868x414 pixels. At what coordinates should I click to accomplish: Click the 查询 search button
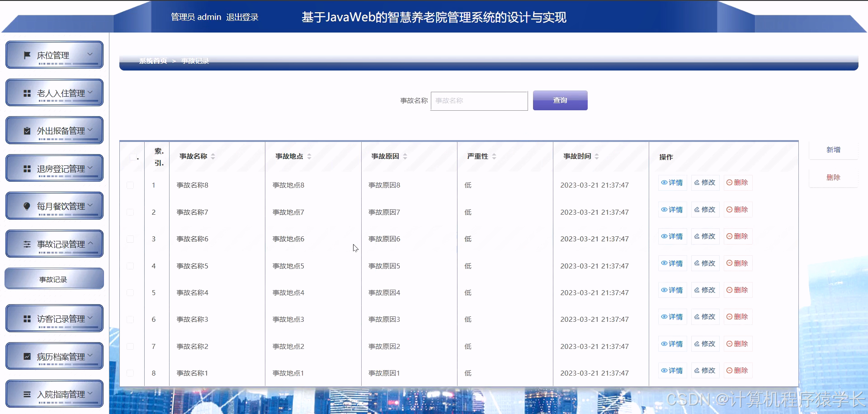[x=560, y=100]
